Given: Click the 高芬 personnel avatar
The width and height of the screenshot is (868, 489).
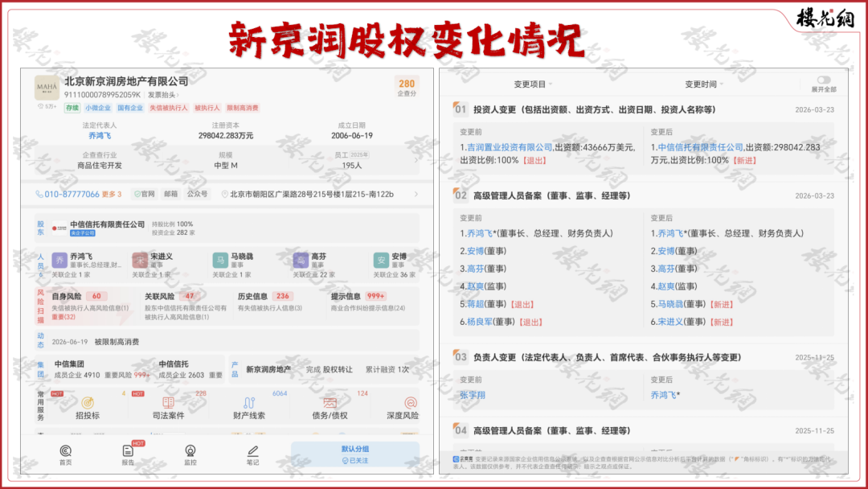Looking at the screenshot, I should [301, 260].
